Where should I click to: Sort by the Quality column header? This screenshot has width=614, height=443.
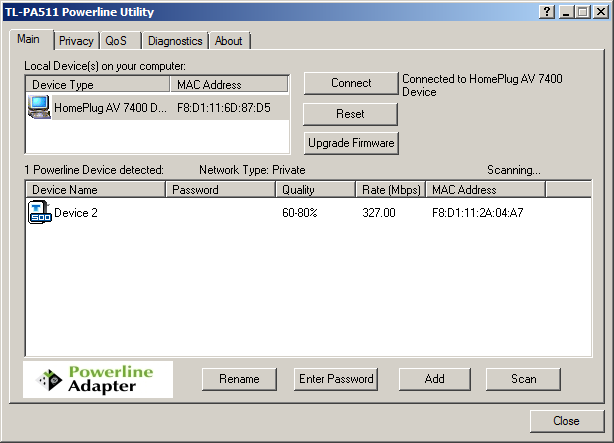pyautogui.click(x=316, y=190)
